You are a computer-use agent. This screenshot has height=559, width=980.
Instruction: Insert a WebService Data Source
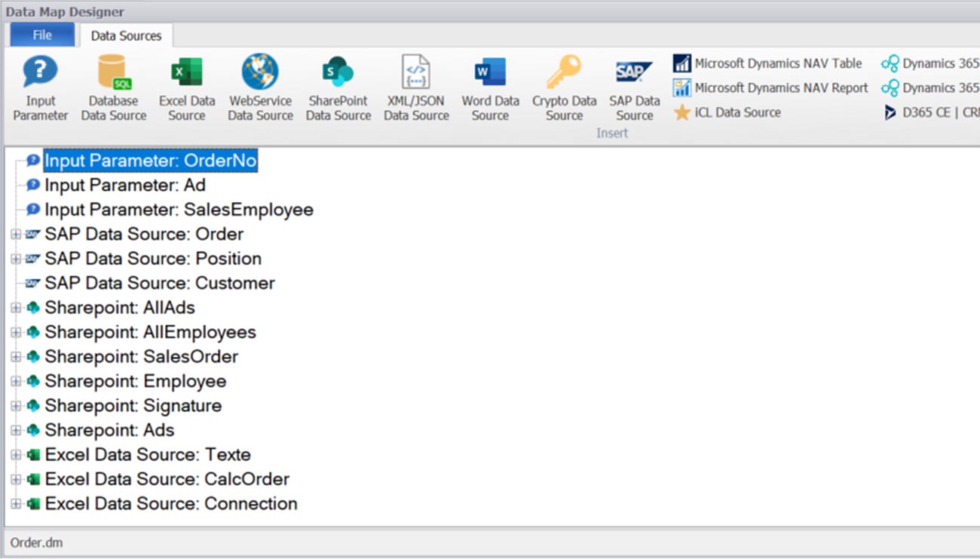(260, 89)
